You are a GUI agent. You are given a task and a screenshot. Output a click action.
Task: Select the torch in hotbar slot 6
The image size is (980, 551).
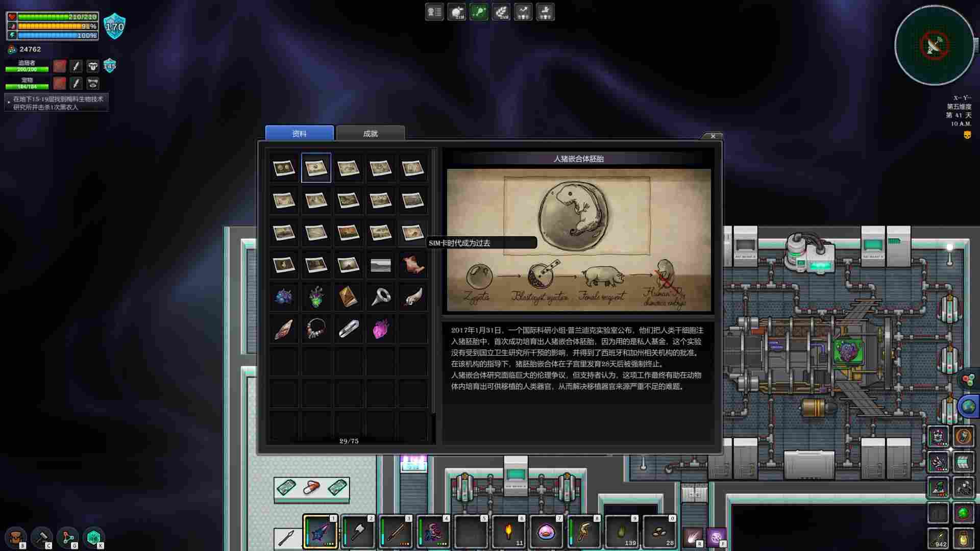(508, 532)
